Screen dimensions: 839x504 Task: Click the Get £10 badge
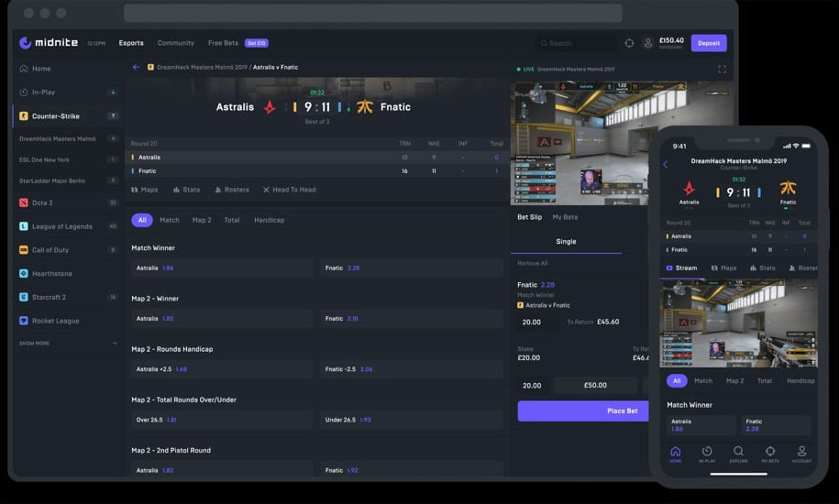(257, 43)
